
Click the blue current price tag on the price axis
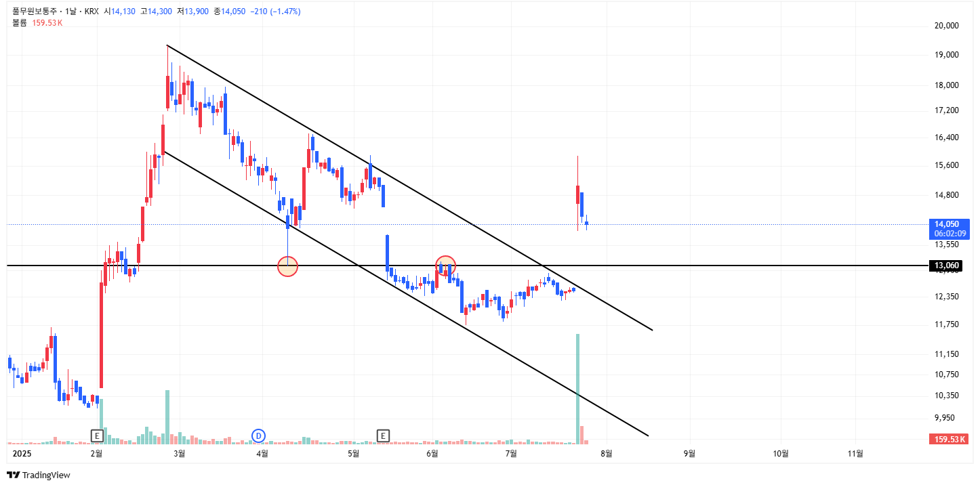tap(950, 228)
